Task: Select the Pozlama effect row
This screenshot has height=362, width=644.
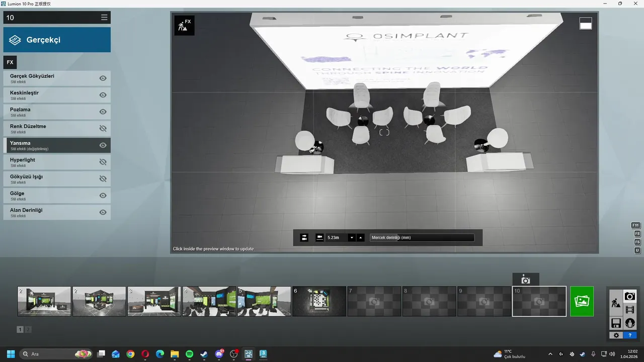Action: pos(57,112)
